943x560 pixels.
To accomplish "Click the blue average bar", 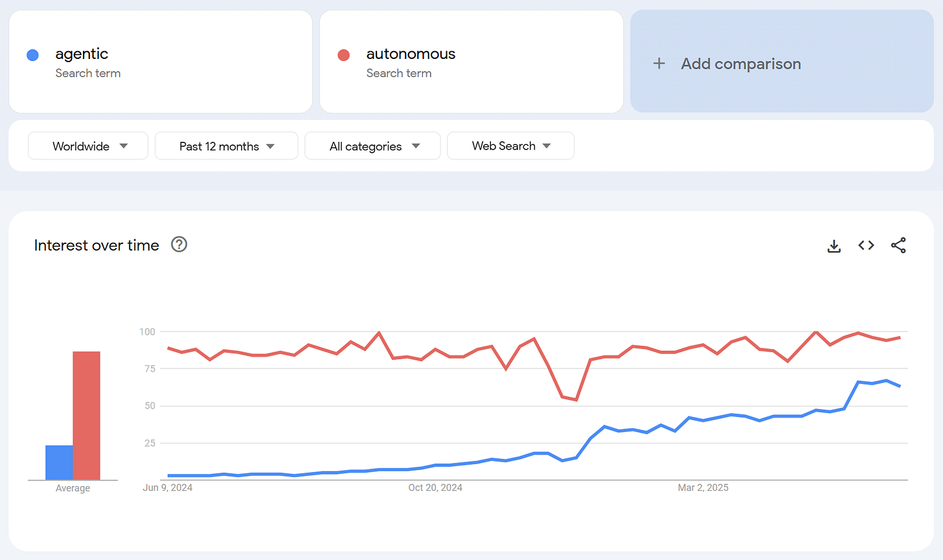I will (x=59, y=462).
